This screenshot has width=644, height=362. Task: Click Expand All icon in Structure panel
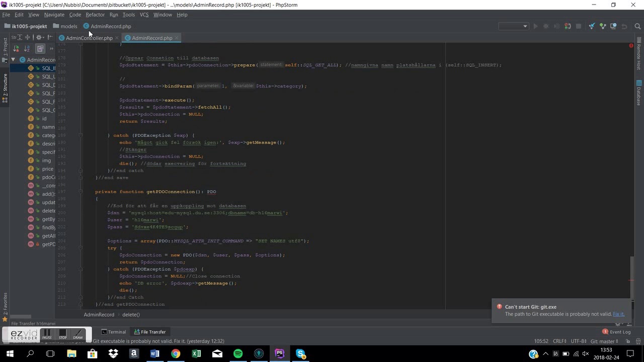tap(20, 37)
